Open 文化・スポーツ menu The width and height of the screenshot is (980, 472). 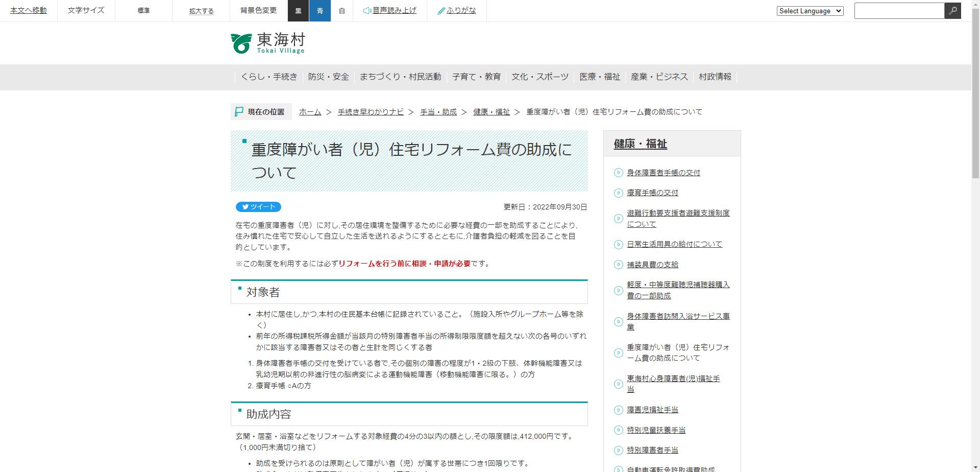[x=540, y=77]
